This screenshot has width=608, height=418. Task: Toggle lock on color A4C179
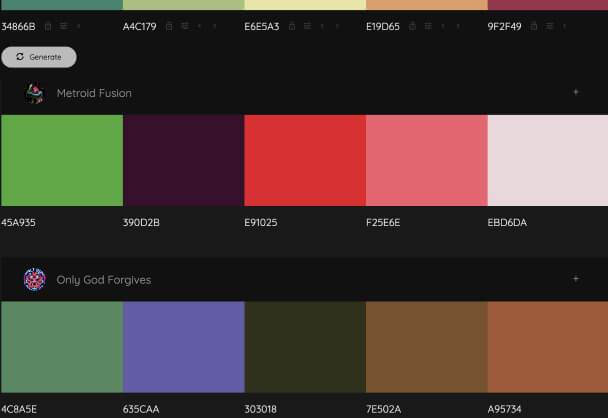pos(170,26)
